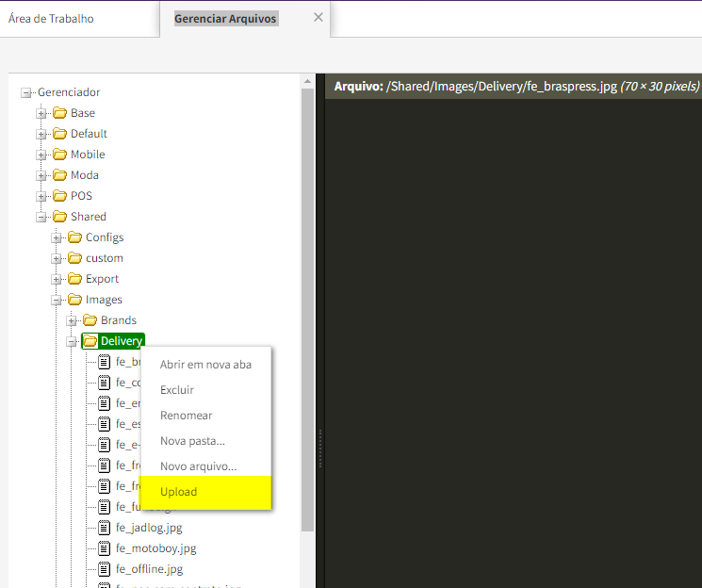This screenshot has height=588, width=702.
Task: Expand the custom folder
Action: pos(57,259)
